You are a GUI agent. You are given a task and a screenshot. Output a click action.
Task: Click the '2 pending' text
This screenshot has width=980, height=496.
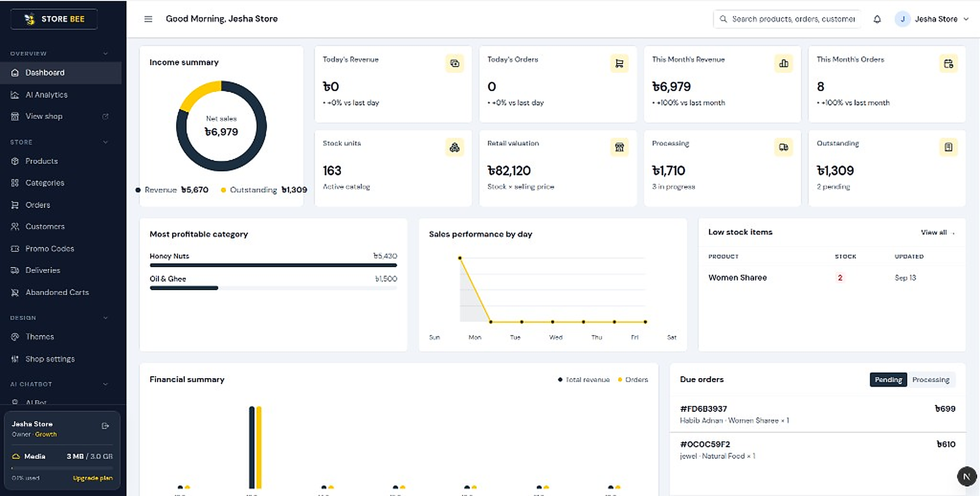[x=833, y=187]
